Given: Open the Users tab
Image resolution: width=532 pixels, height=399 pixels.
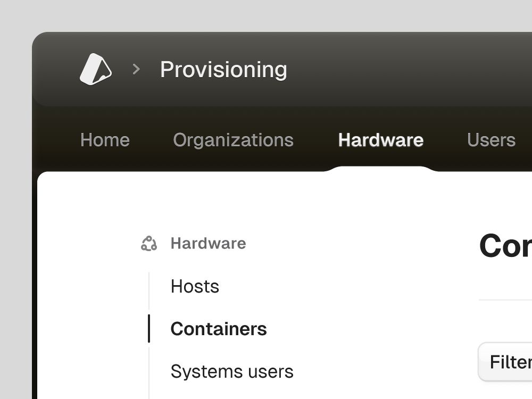Looking at the screenshot, I should (x=491, y=140).
